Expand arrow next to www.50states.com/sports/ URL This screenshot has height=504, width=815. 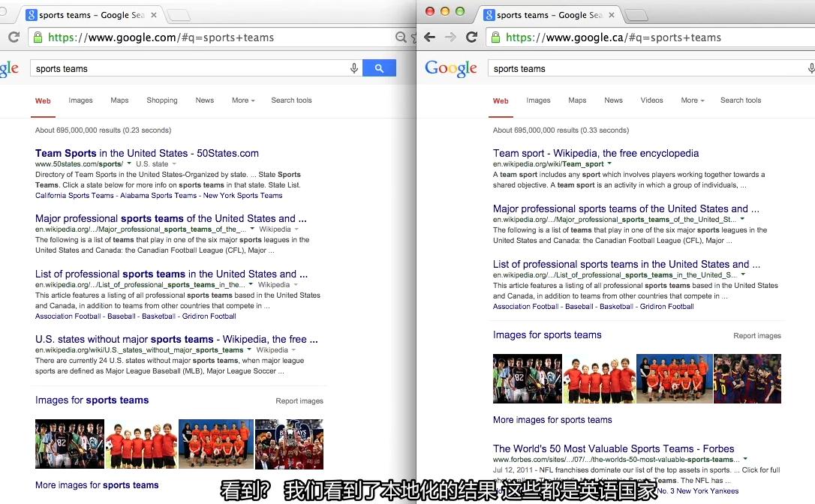[x=129, y=163]
